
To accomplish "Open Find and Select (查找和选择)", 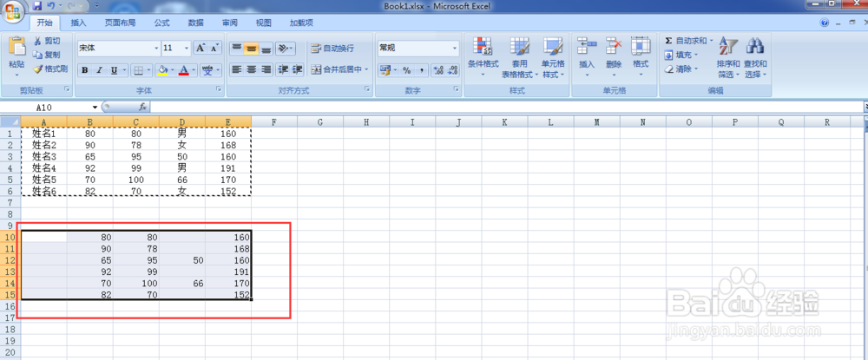I will [755, 57].
